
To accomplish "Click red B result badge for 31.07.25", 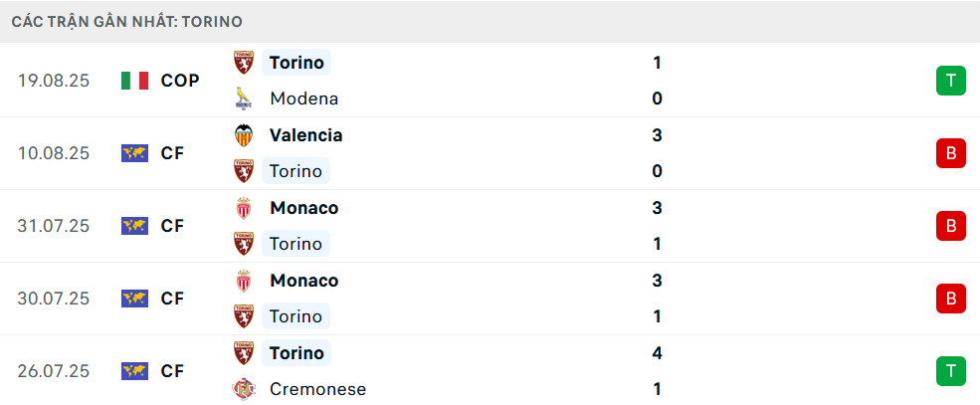I will tap(950, 226).
